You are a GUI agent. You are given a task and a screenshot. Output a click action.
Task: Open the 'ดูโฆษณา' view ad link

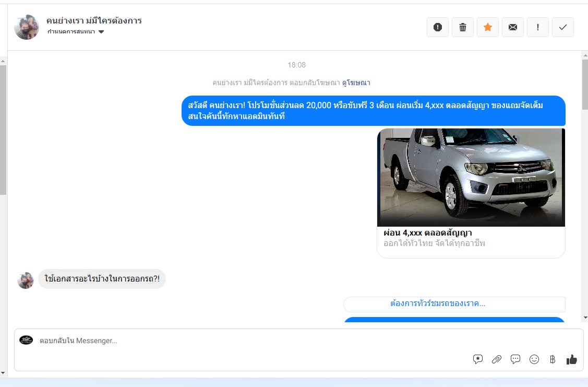(356, 83)
